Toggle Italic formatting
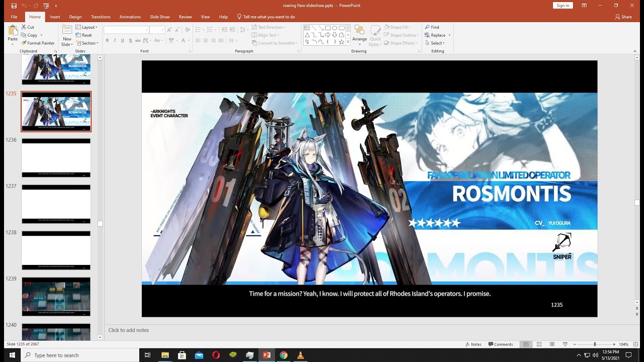The image size is (644, 362). pos(115,40)
